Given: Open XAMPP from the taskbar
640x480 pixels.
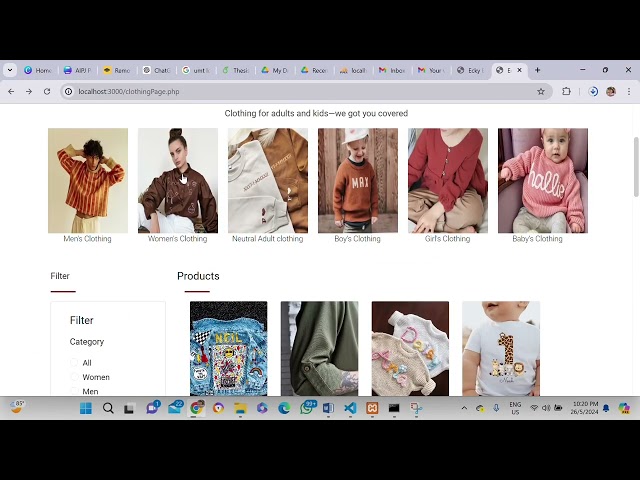Looking at the screenshot, I should pos(372,408).
